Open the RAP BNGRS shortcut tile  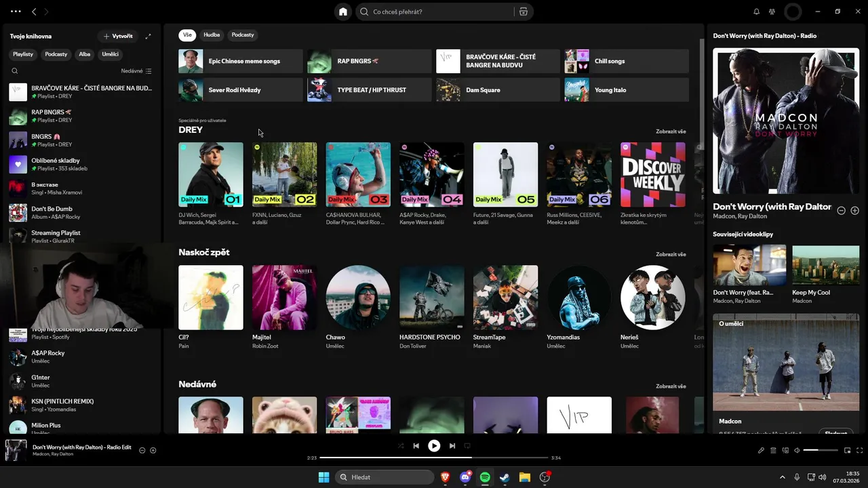coord(370,61)
